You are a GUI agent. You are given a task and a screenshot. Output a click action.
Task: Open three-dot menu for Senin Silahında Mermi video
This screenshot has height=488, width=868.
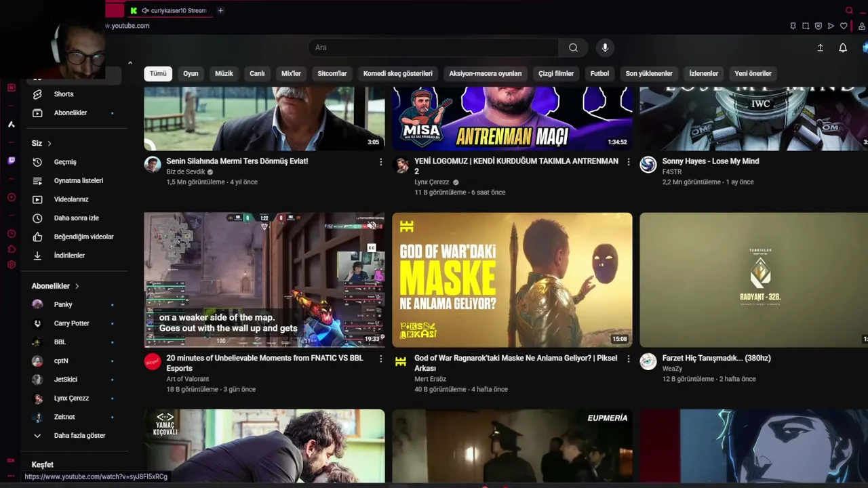point(380,162)
